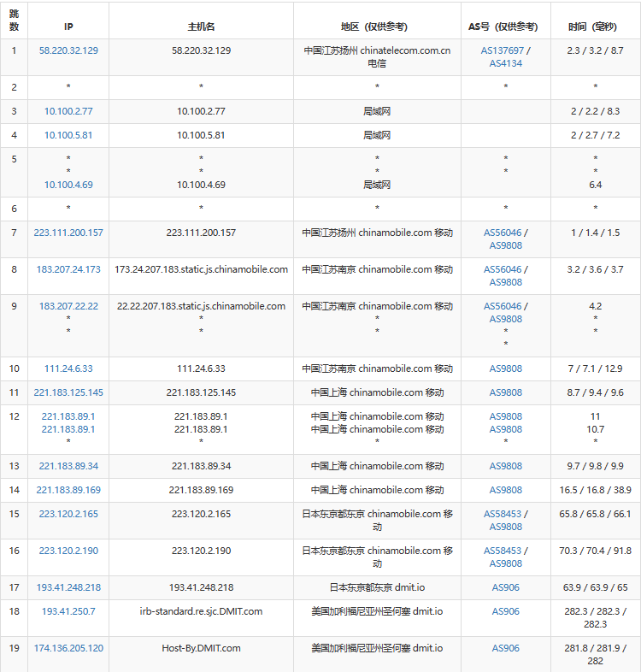Click the 4.2 time value in hop 9

(595, 306)
